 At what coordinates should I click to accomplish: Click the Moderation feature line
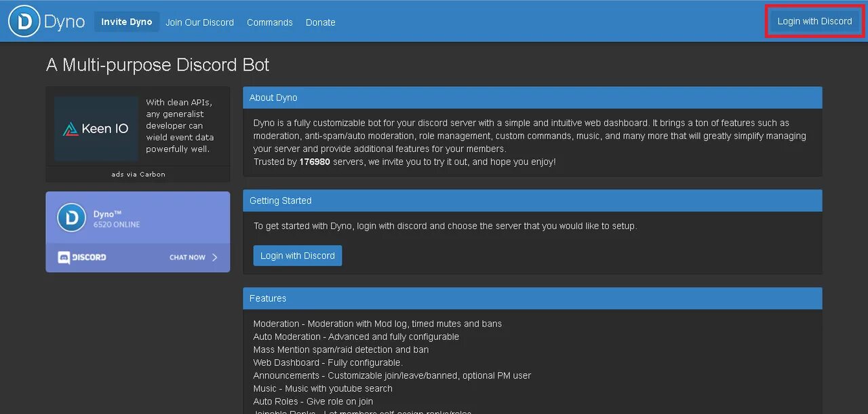point(378,324)
